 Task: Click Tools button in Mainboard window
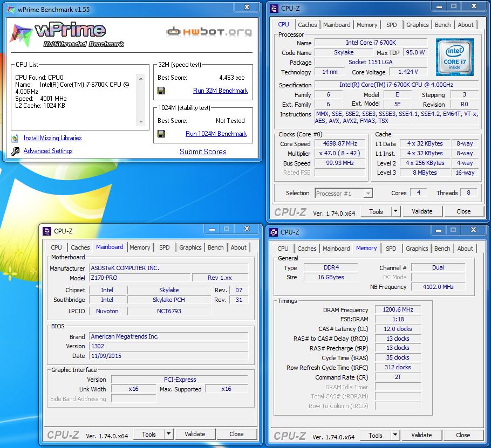149,434
